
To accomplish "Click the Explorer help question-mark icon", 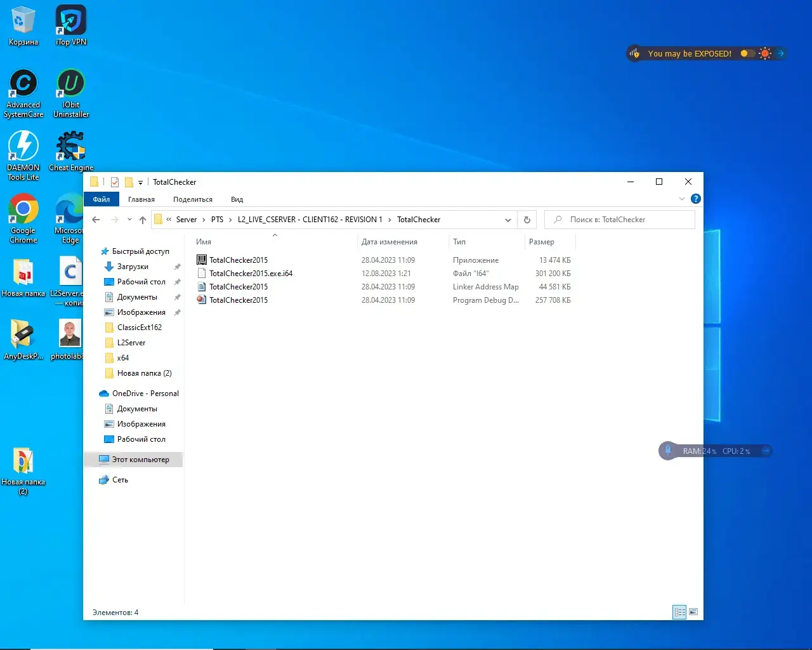I will click(x=695, y=199).
